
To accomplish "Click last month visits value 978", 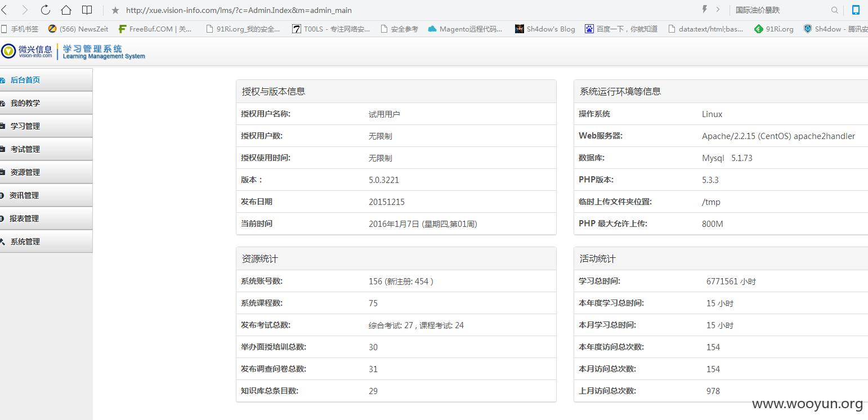I will [x=713, y=391].
